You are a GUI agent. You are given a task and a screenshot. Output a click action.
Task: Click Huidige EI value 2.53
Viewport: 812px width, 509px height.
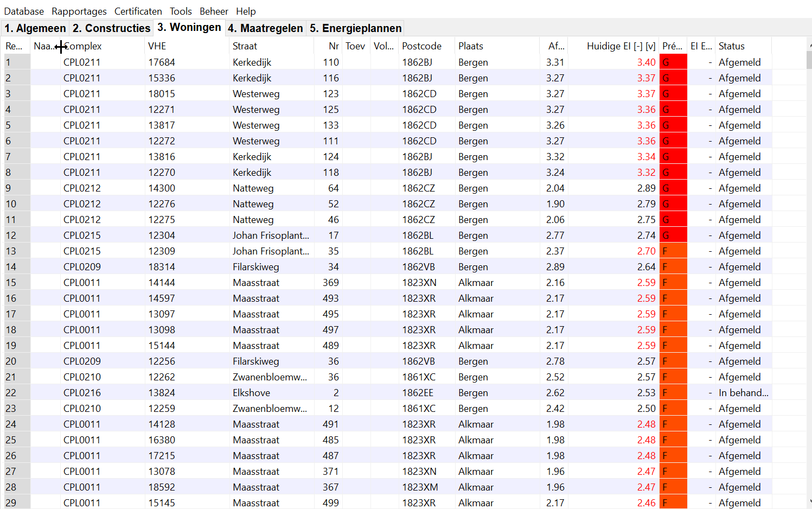646,392
